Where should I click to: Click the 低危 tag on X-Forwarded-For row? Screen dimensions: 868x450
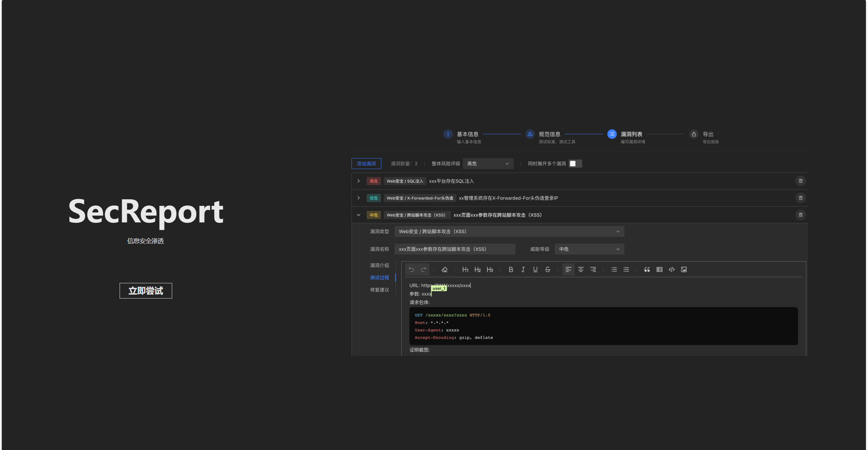374,198
